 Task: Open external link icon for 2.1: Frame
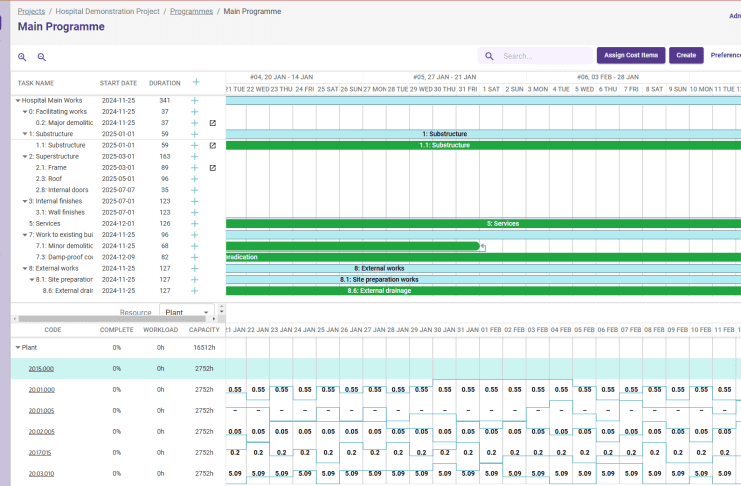point(212,168)
